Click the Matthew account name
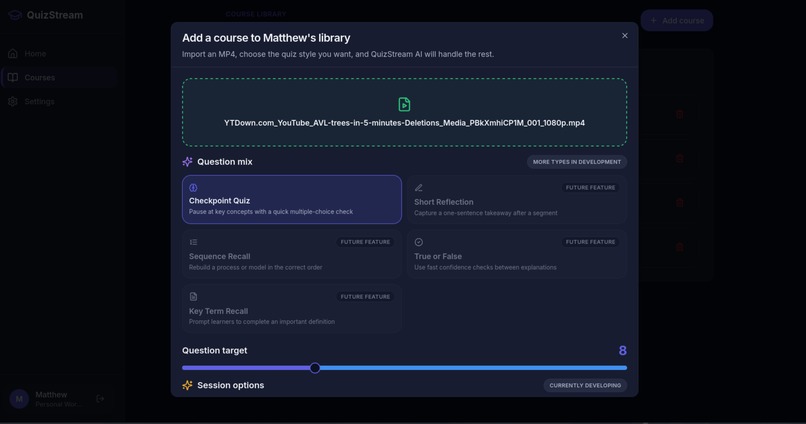Image resolution: width=806 pixels, height=424 pixels. pyautogui.click(x=51, y=395)
